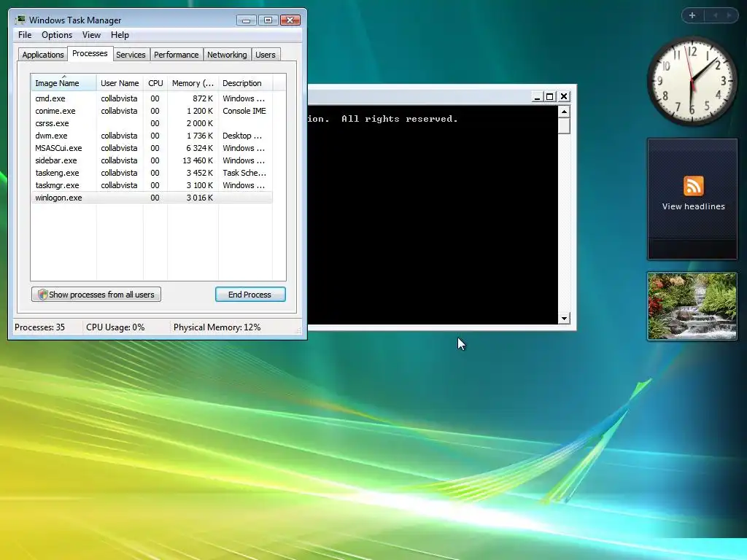Add a gadget with the sidebar plus button
The width and height of the screenshot is (747, 560).
(x=692, y=15)
